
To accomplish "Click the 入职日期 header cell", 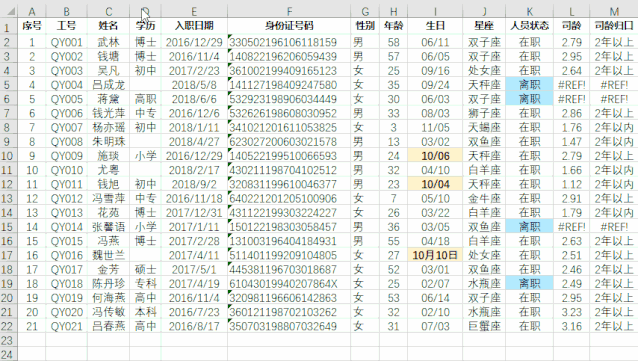I will [194, 26].
